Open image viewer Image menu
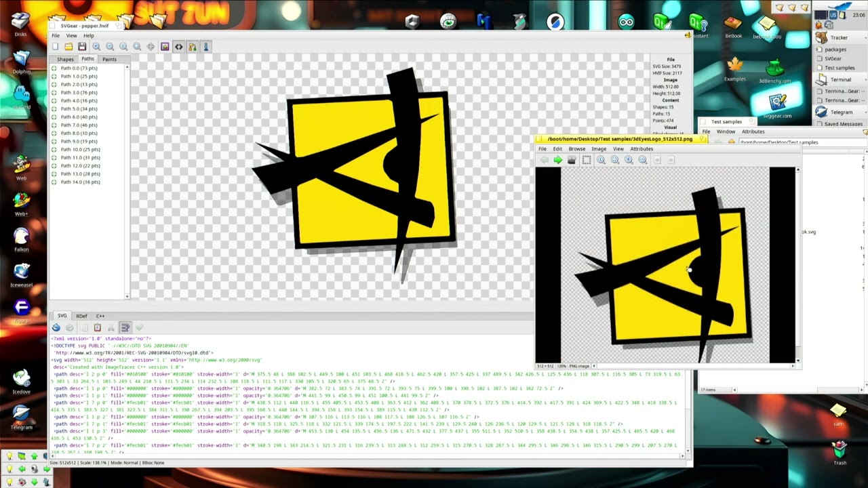 pyautogui.click(x=599, y=149)
